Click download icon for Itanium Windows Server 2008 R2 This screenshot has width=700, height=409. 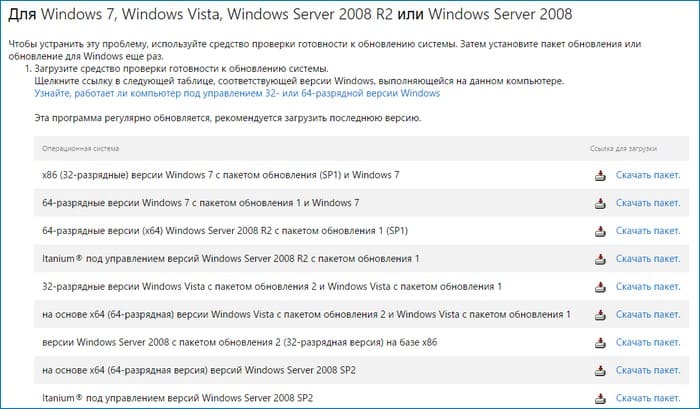[x=600, y=259]
